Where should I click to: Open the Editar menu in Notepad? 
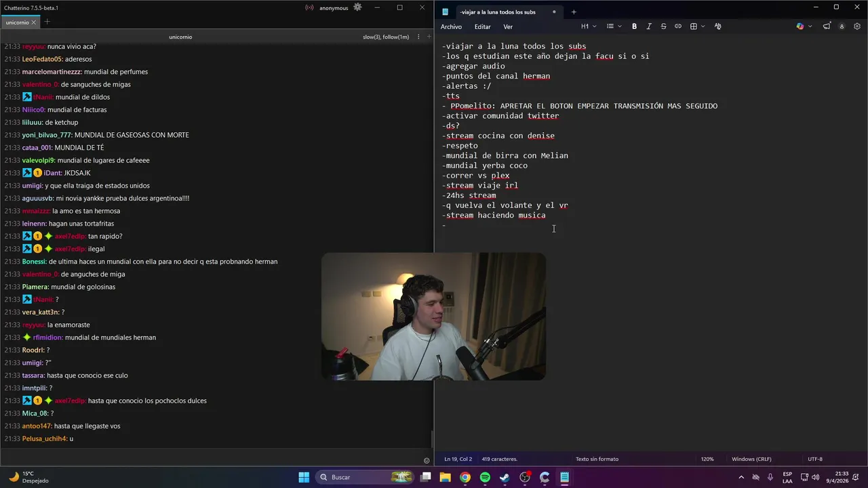coord(482,27)
